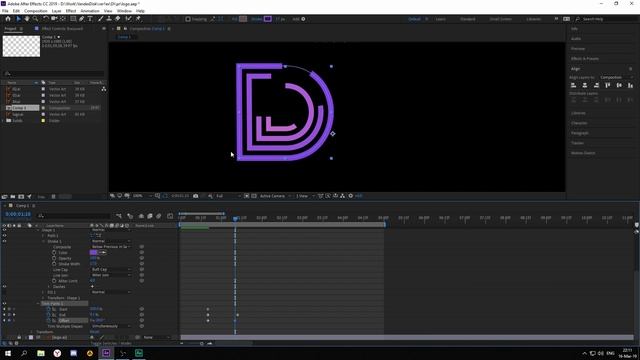Toggle the Snapping checkbox

pos(188,19)
